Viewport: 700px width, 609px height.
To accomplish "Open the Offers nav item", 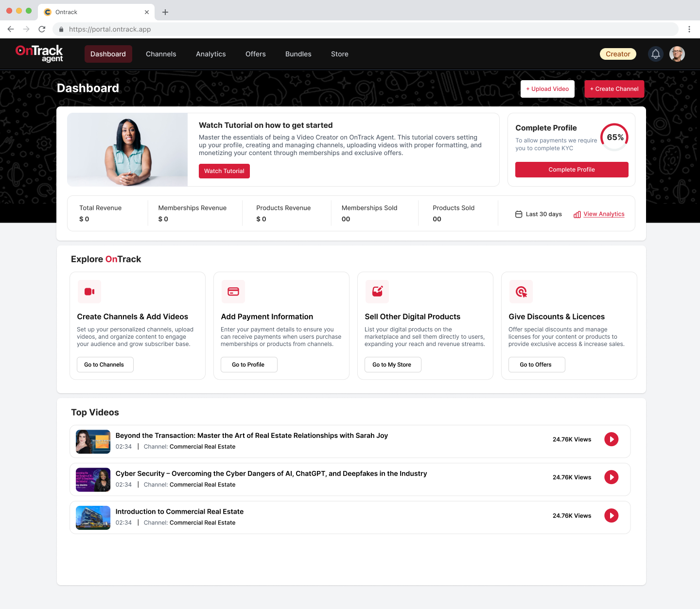I will (x=256, y=54).
